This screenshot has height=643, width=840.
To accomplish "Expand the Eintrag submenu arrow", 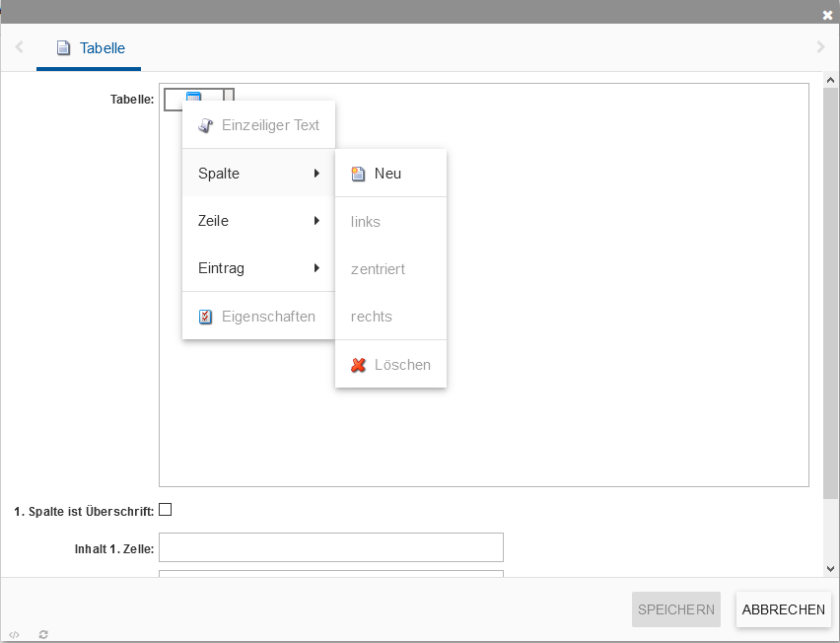I will (x=316, y=268).
